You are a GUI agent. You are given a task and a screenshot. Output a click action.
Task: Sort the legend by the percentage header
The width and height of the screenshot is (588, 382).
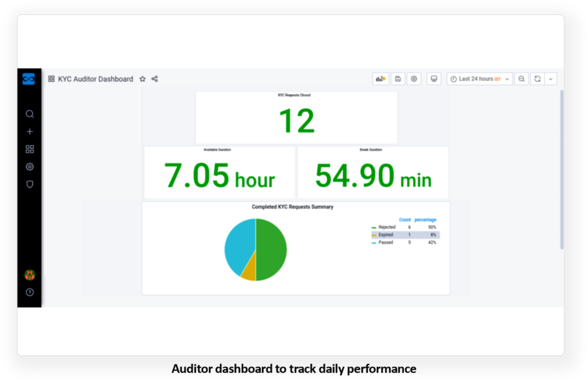tap(425, 219)
